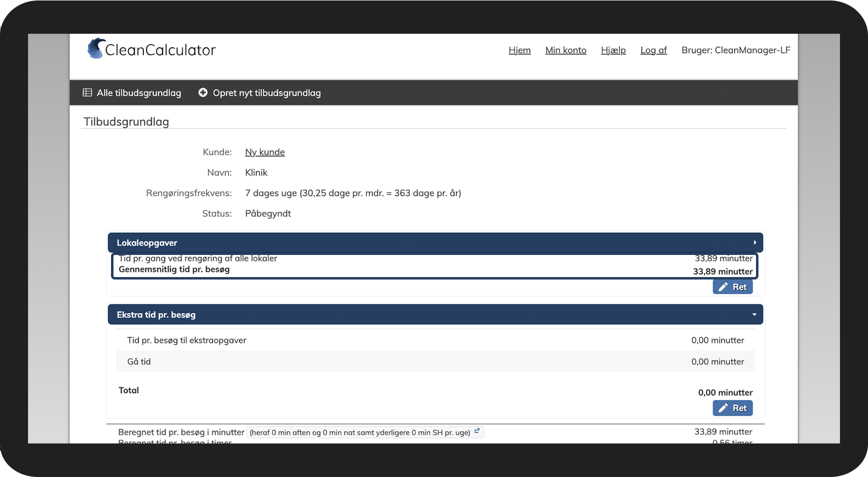Viewport: 868px width, 477px height.
Task: Select bold 33,89 minutter average value
Action: (x=723, y=271)
